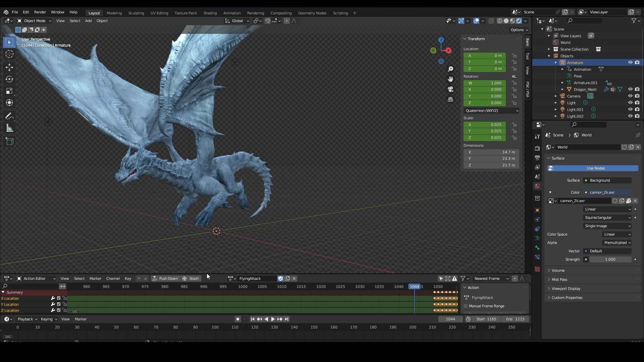Switch perspective/orthographic grid icon
This screenshot has width=644, height=362.
(450, 100)
